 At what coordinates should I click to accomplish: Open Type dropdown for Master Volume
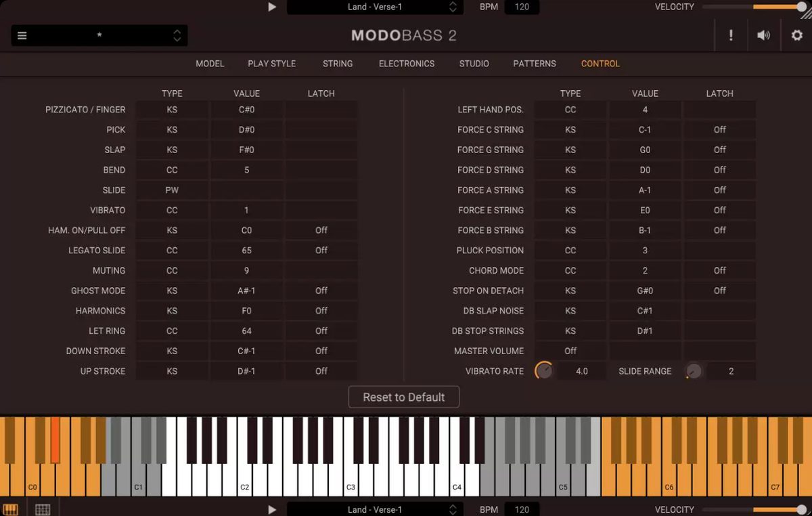coord(570,351)
